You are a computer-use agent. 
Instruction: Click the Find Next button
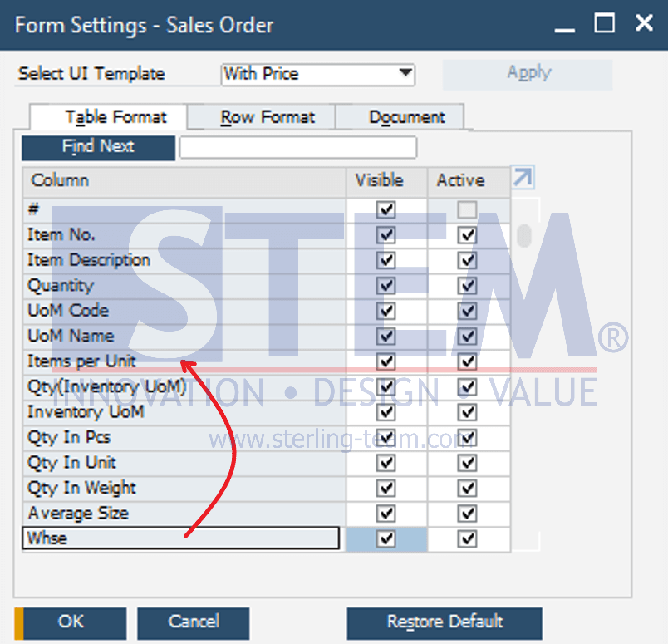coord(98,148)
